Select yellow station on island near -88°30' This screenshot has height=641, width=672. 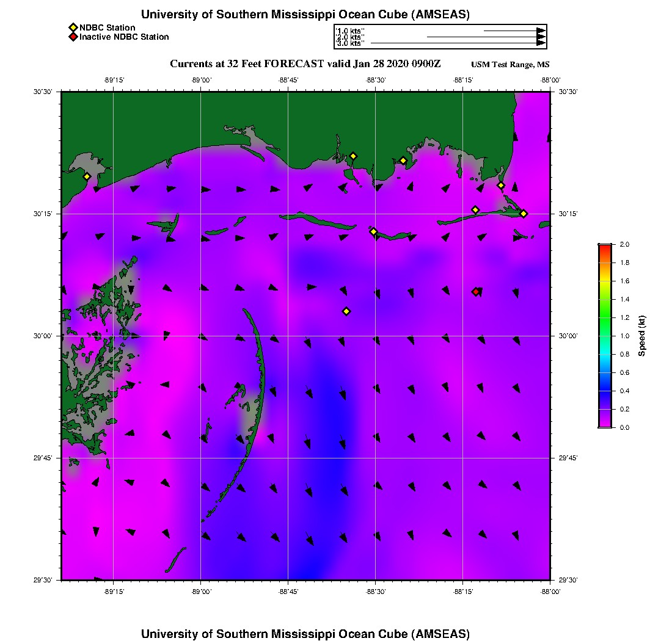click(x=374, y=231)
